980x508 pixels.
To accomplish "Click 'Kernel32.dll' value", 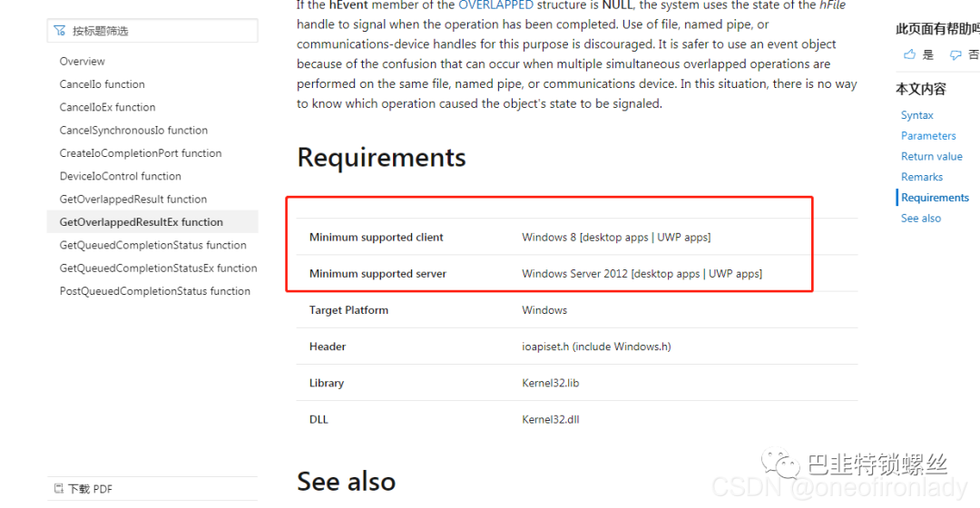I will point(551,419).
